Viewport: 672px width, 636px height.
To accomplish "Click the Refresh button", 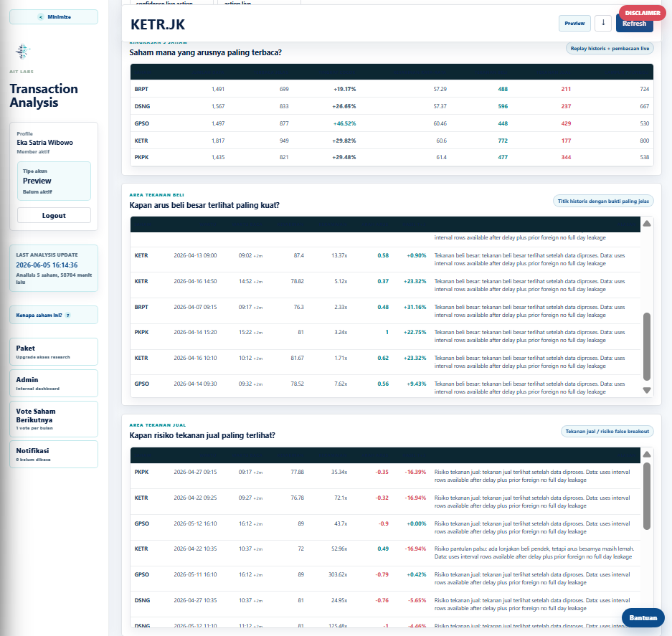I will coord(634,25).
